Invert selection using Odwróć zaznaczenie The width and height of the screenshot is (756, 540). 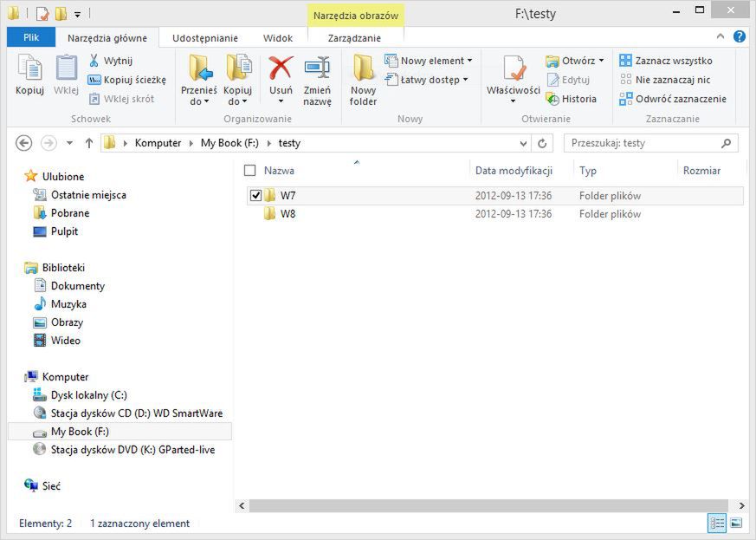[x=673, y=99]
